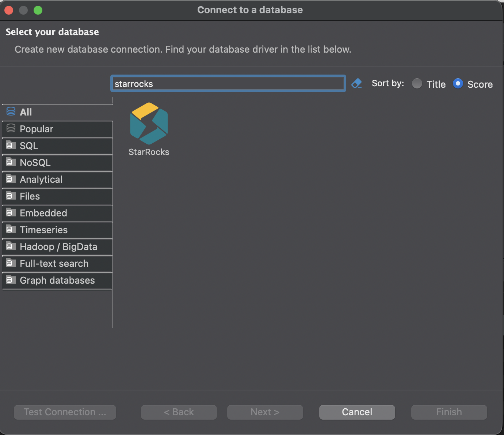Sort drivers by Title radio button
Viewport: 504px width, 435px height.
(417, 84)
